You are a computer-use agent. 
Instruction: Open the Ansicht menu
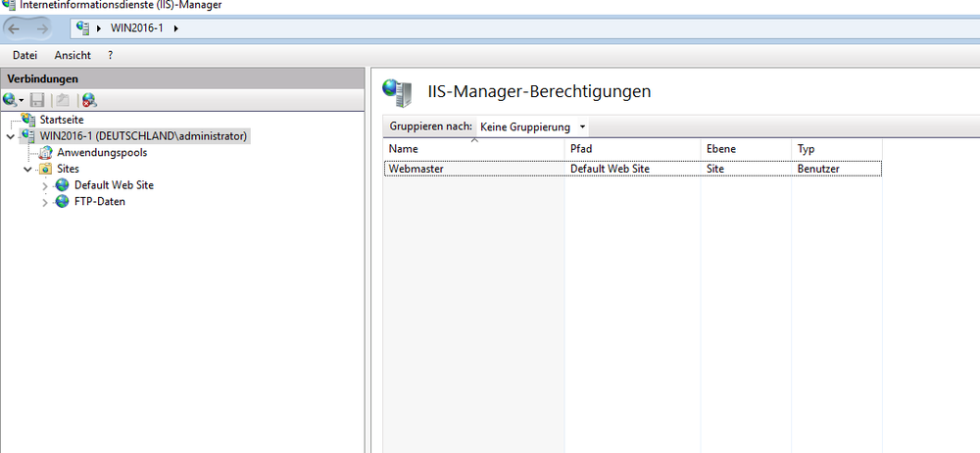[73, 56]
